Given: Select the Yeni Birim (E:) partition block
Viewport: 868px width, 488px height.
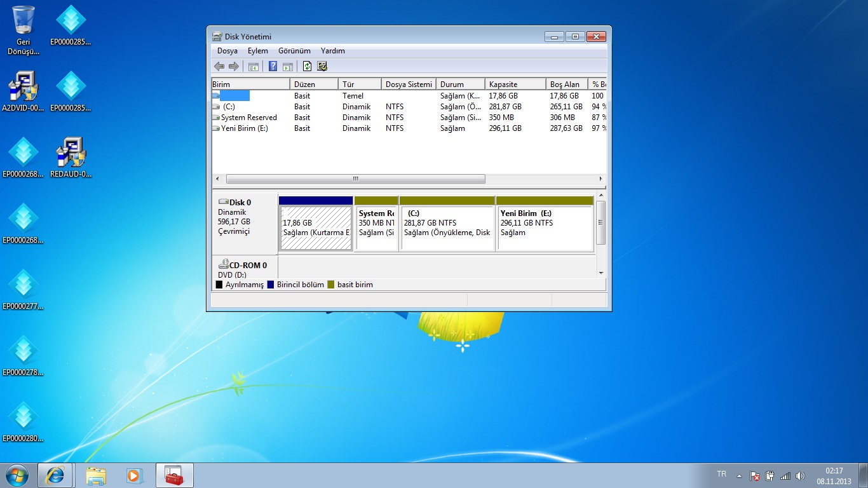Looking at the screenshot, I should click(x=545, y=223).
